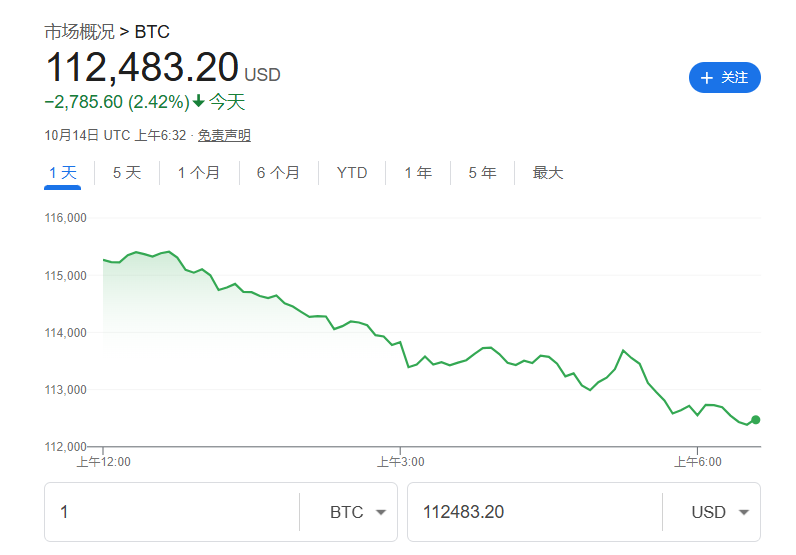Show the 6 个月 chart range
The height and width of the screenshot is (555, 796).
point(278,173)
